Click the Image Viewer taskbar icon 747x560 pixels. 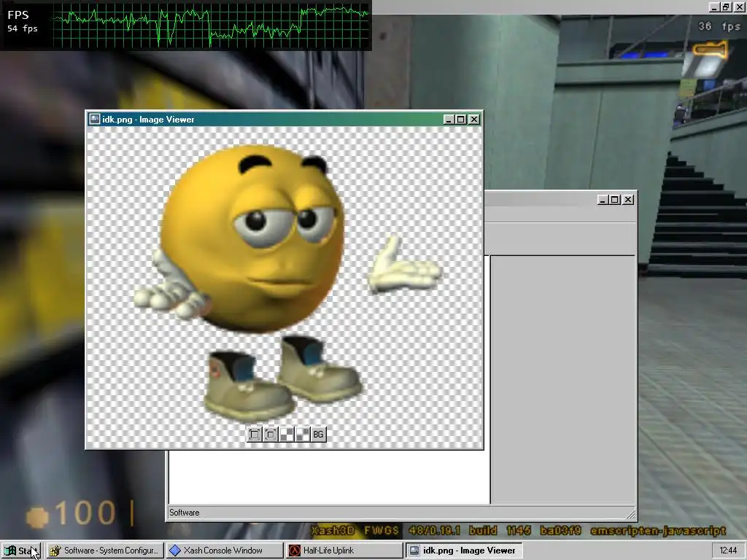pyautogui.click(x=414, y=551)
